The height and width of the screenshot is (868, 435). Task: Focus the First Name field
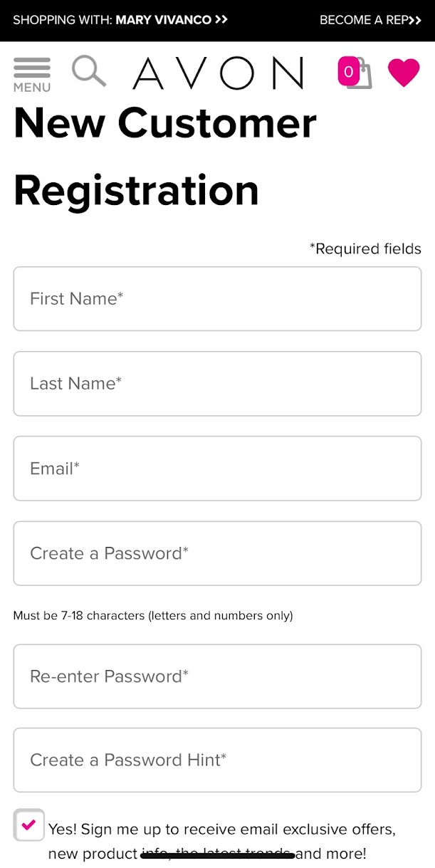(217, 299)
